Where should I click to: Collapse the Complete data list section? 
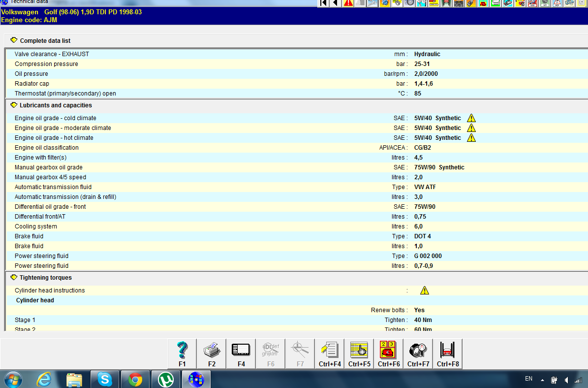[14, 40]
